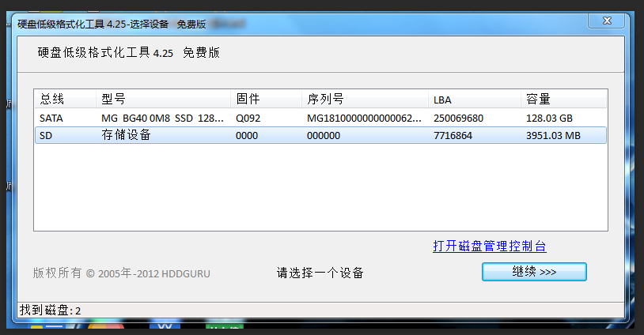Click capacity 3951.03 MB
Image resolution: width=644 pixels, height=335 pixels.
point(553,136)
